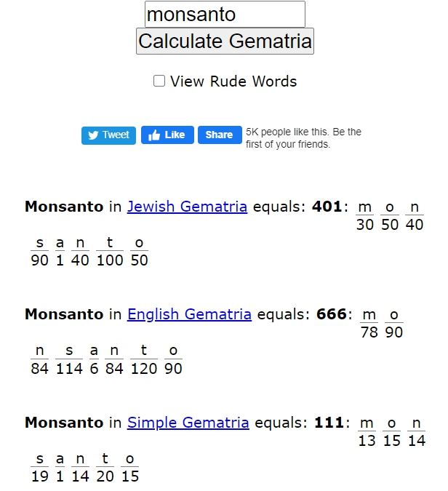Viewport: 448px width, 491px height.
Task: Click the value 19 under letter s
Action: pos(40,476)
